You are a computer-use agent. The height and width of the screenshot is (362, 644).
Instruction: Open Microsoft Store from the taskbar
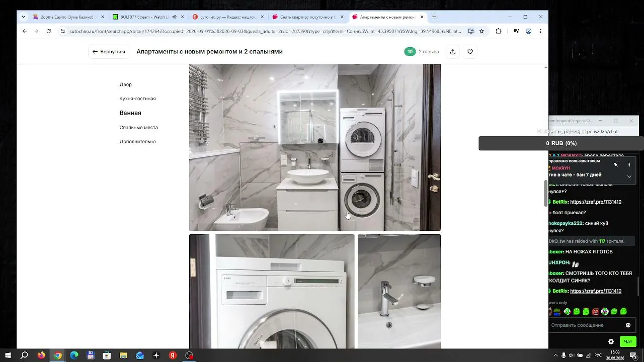(107, 355)
